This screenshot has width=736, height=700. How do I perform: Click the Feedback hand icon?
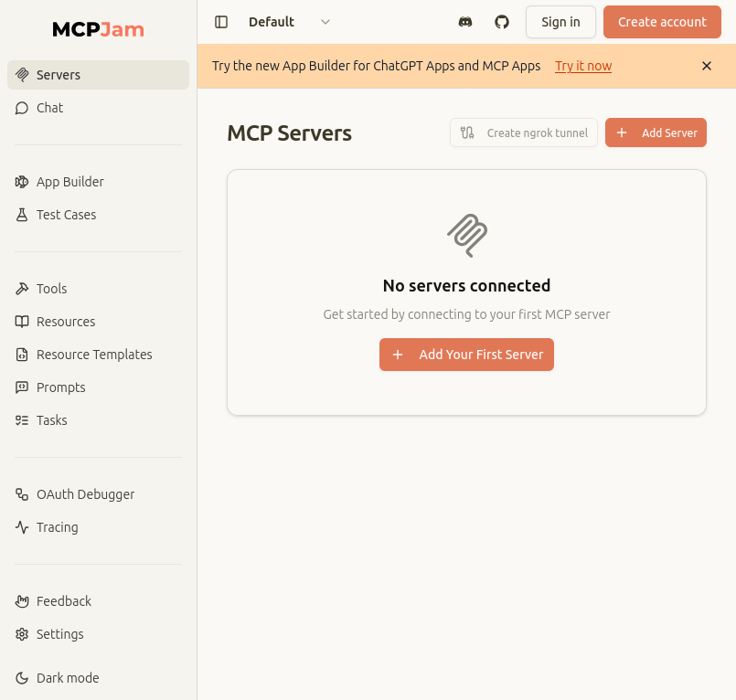coord(22,601)
